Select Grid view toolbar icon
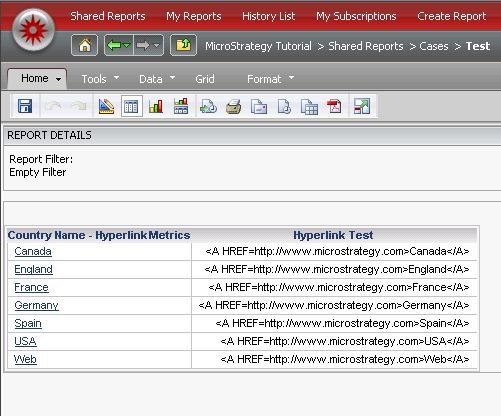This screenshot has height=416, width=501. click(x=132, y=106)
